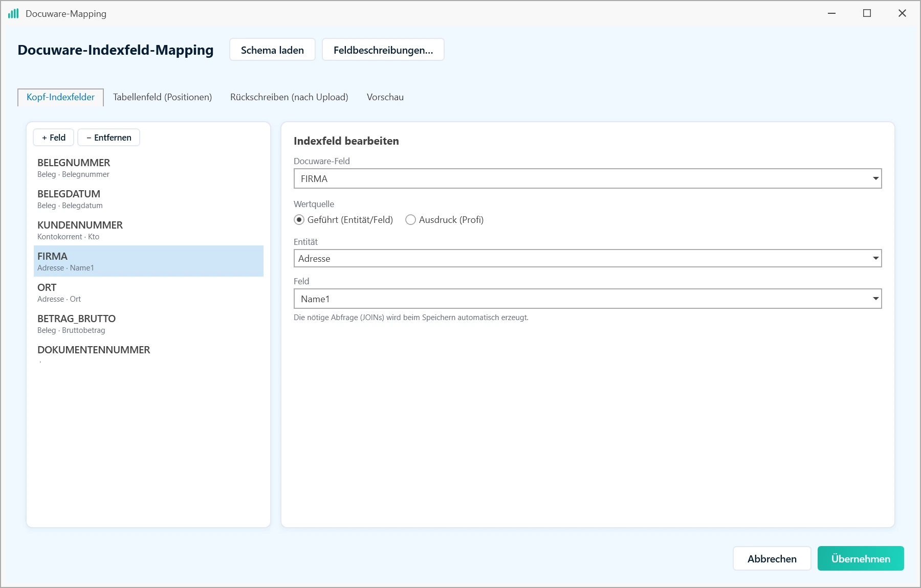Close the Docuware-Mapping window

pyautogui.click(x=902, y=13)
